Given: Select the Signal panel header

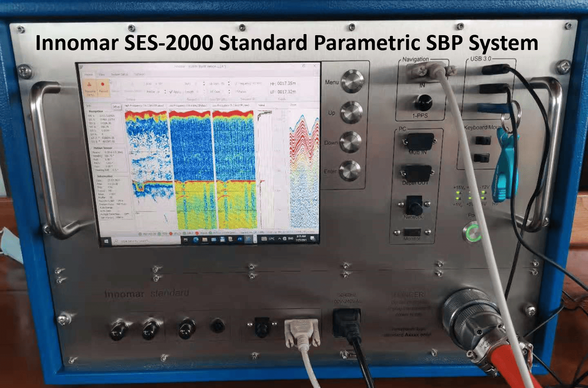Looking at the screenshot, I should pyautogui.click(x=261, y=106).
